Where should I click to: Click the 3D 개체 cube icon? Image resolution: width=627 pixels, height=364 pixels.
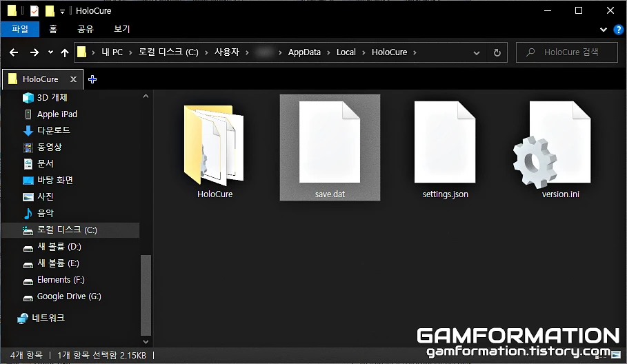pos(28,97)
